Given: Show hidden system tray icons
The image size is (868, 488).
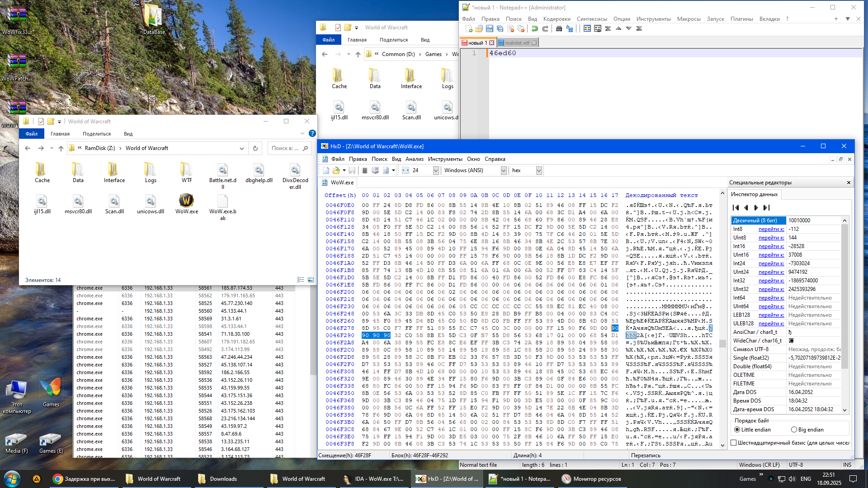Looking at the screenshot, I should click(761, 474).
